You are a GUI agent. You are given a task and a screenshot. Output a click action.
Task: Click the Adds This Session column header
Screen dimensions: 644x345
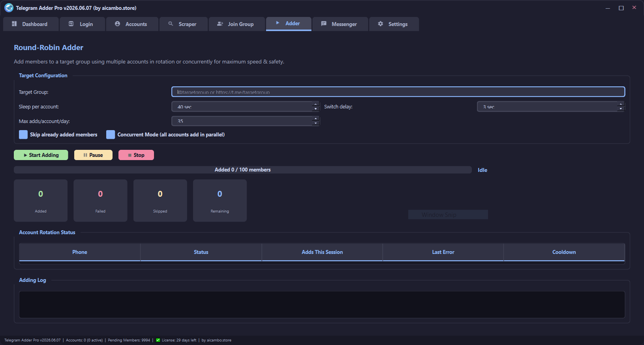(322, 252)
